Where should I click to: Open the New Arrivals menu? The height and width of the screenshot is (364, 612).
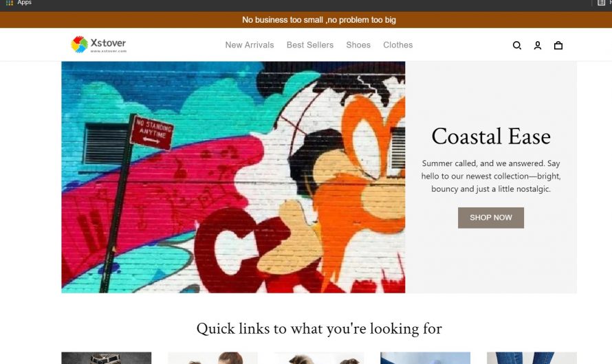coord(250,45)
